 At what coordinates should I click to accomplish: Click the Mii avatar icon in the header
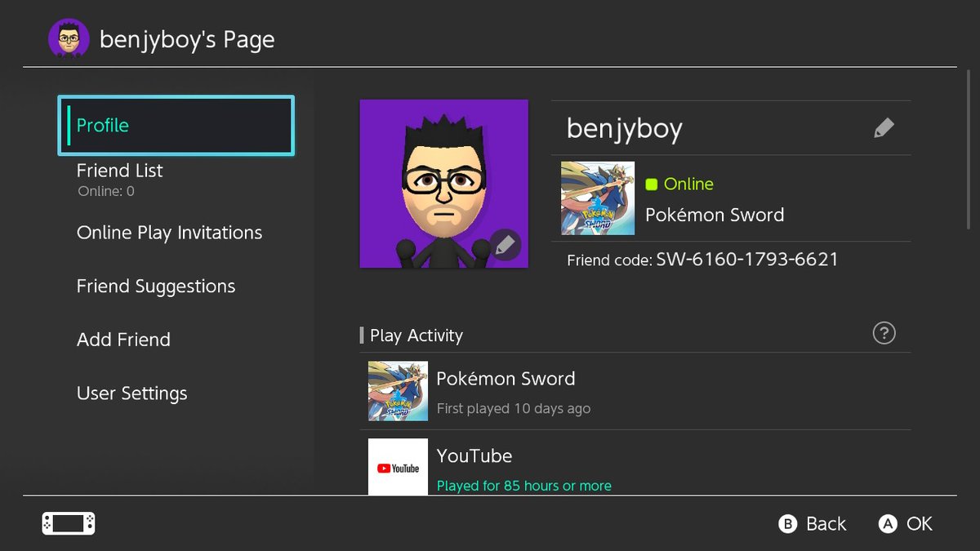coord(69,36)
